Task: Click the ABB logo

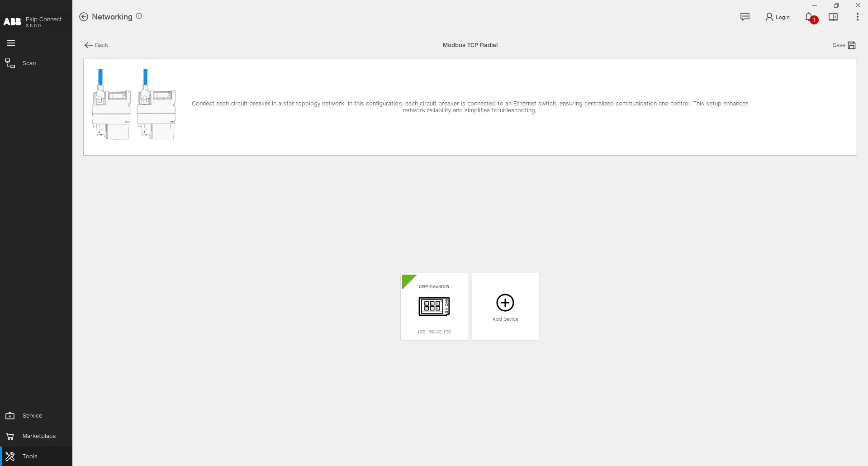Action: [12, 21]
